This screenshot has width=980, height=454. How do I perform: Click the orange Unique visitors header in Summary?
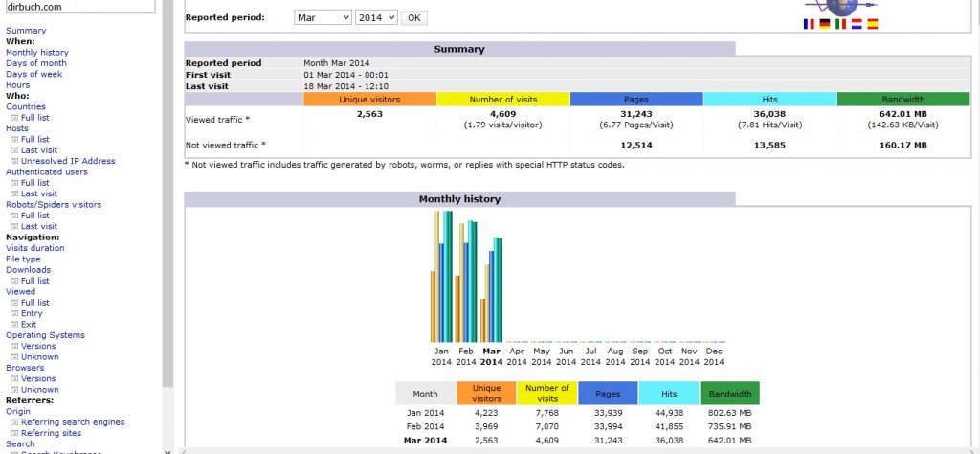(369, 100)
